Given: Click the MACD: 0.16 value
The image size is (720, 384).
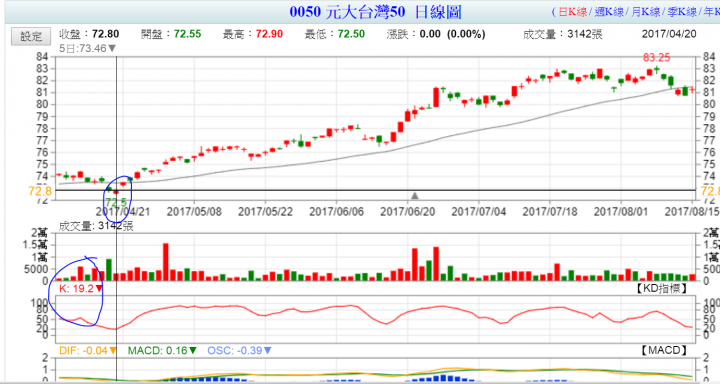Looking at the screenshot, I should tap(163, 351).
